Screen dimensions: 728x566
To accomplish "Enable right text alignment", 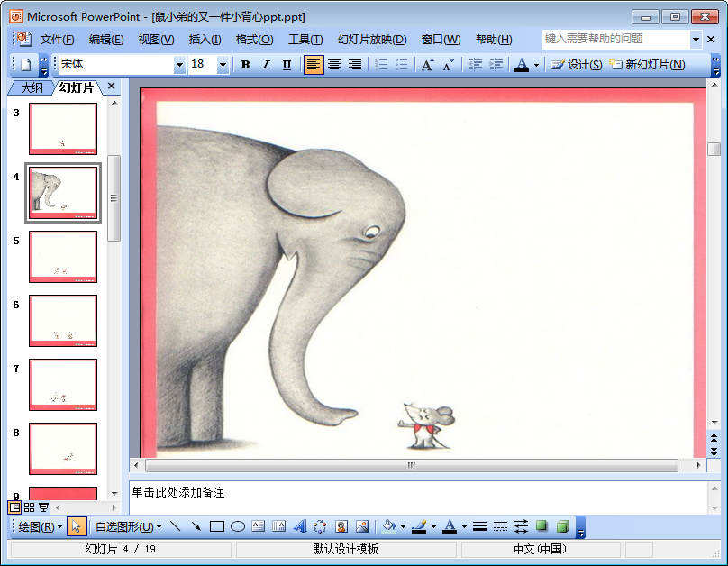I will (355, 65).
